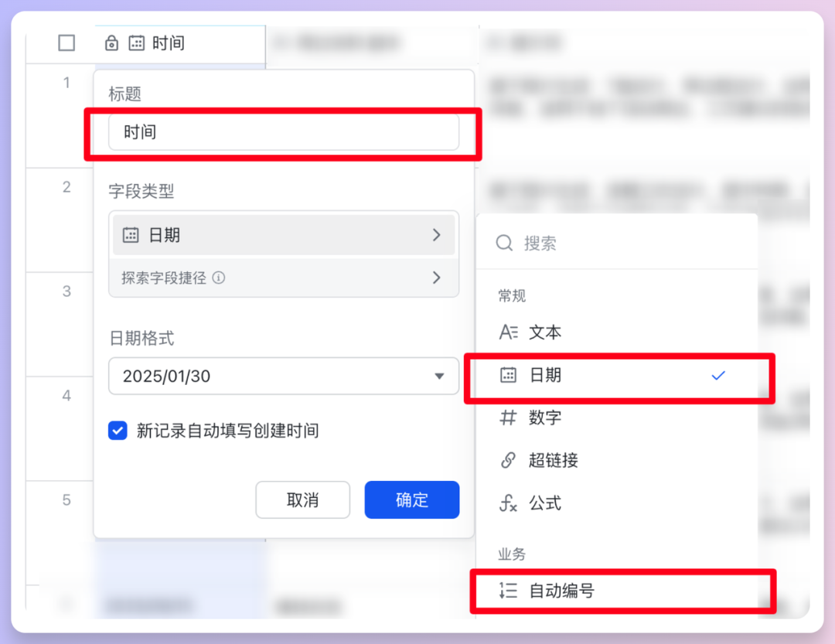Click the 标题 title input containing 时间
The image size is (835, 644).
pyautogui.click(x=283, y=132)
